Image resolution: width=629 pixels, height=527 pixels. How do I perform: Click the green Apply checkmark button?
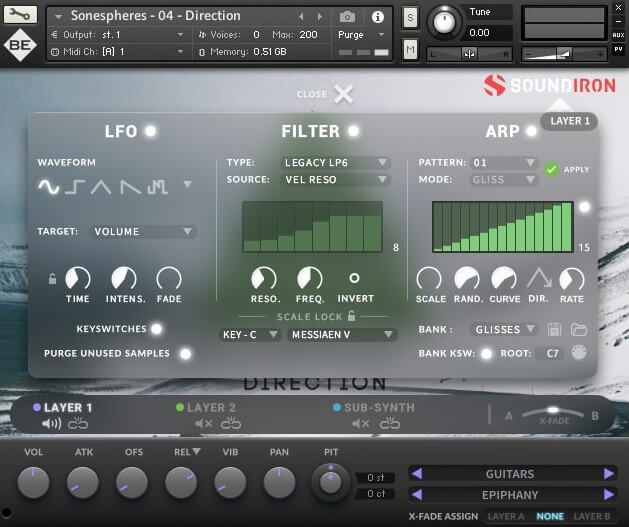(x=552, y=170)
